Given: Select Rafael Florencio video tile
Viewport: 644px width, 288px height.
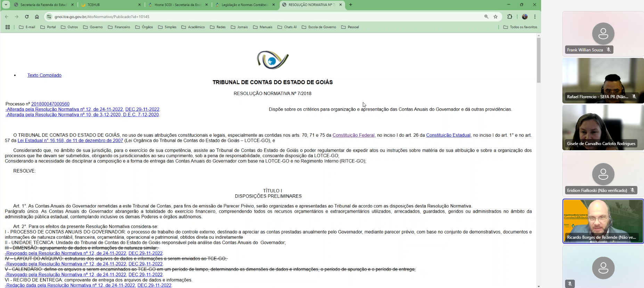Looking at the screenshot, I should click(603, 81).
